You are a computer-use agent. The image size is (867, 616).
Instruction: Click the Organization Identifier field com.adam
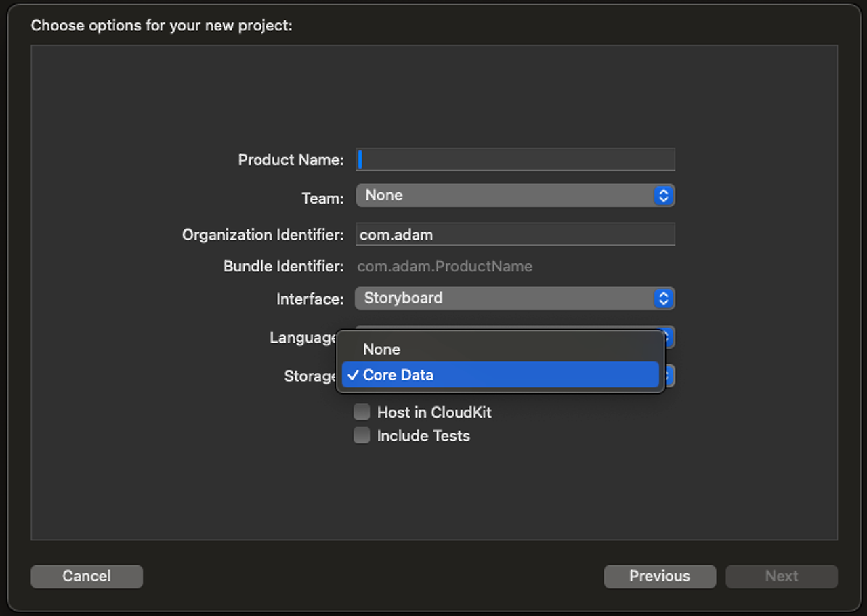pyautogui.click(x=515, y=235)
